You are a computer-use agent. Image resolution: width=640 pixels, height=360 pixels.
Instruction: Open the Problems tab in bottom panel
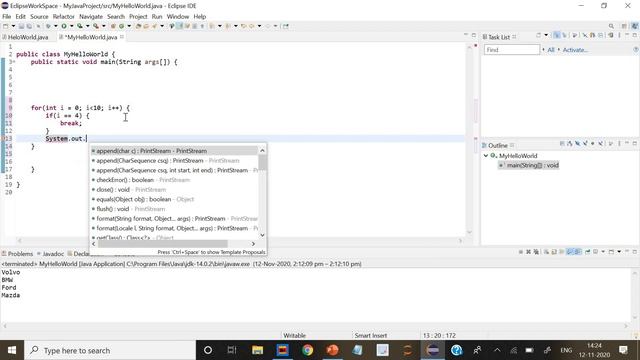coord(17,254)
